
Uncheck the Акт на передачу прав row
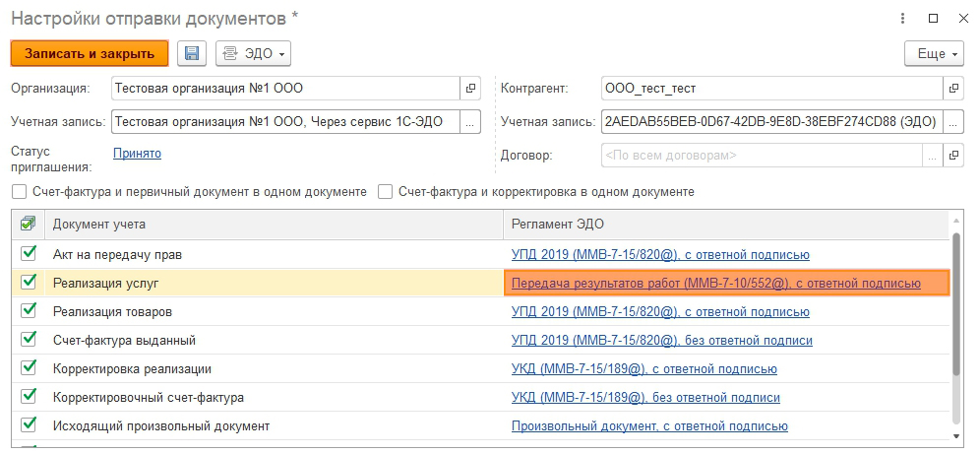pos(28,255)
